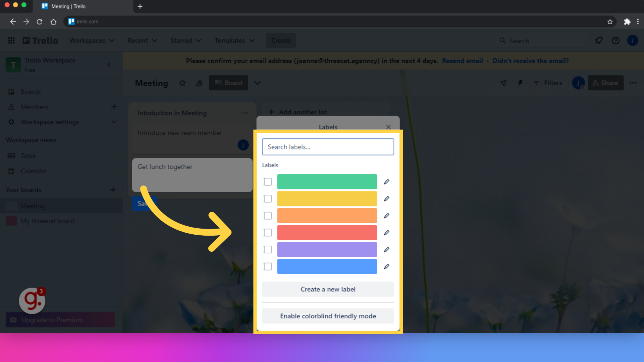Expand Workspace settings chevron
This screenshot has width=644, height=362.
coord(114,122)
